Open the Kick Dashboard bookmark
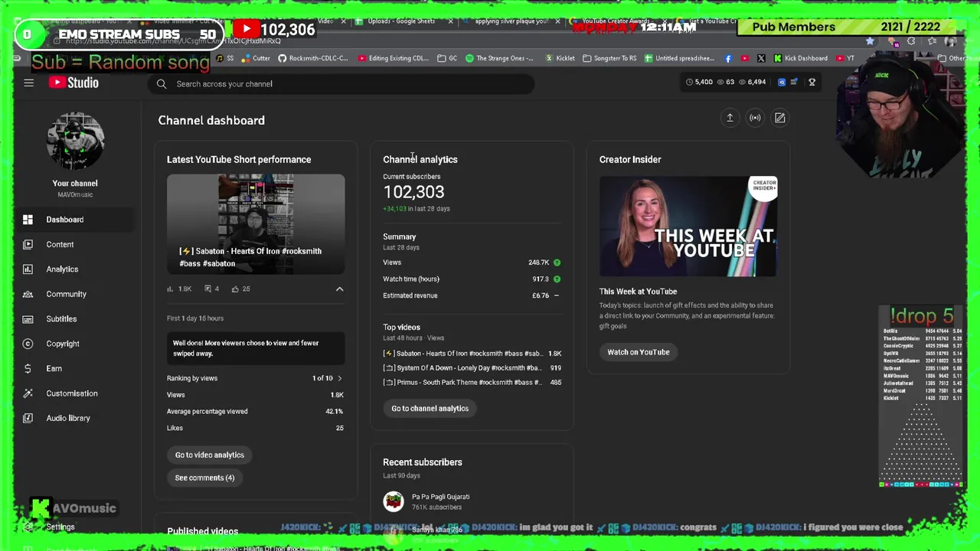Image resolution: width=980 pixels, height=551 pixels. point(801,58)
